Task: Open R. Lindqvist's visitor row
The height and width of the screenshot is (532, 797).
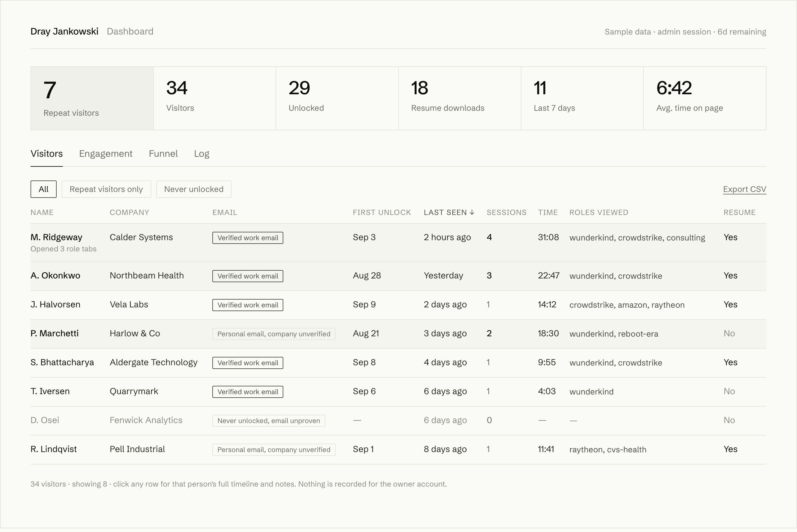Action: [x=398, y=450]
